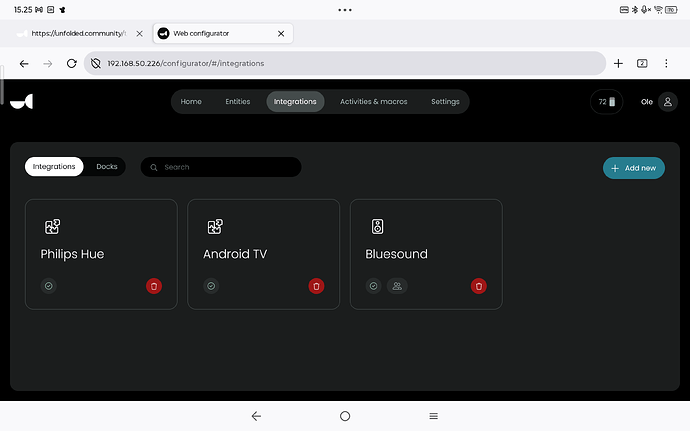This screenshot has width=690, height=431.
Task: Go back with browser back arrow
Action: click(24, 63)
